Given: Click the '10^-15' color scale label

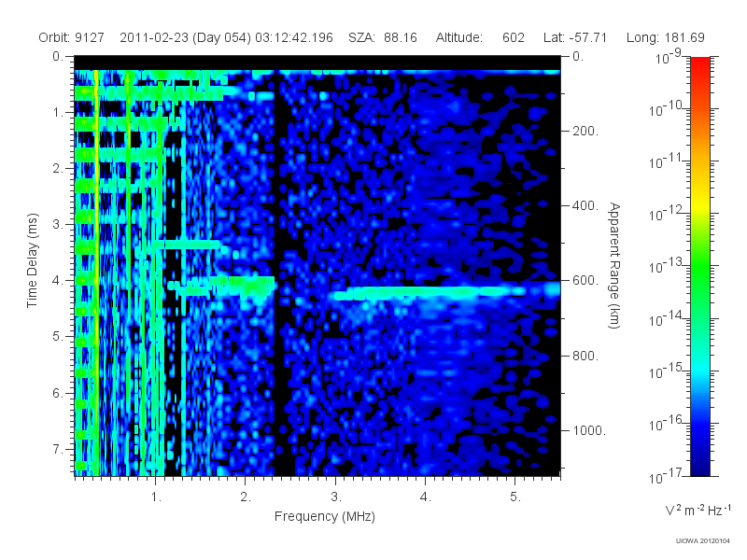Looking at the screenshot, I should click(x=666, y=371).
